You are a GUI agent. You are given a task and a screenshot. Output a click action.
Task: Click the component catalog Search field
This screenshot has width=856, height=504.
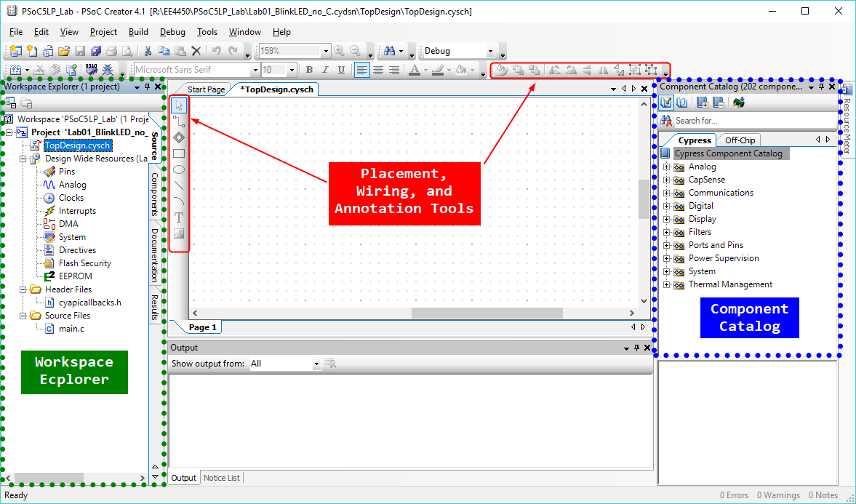753,121
